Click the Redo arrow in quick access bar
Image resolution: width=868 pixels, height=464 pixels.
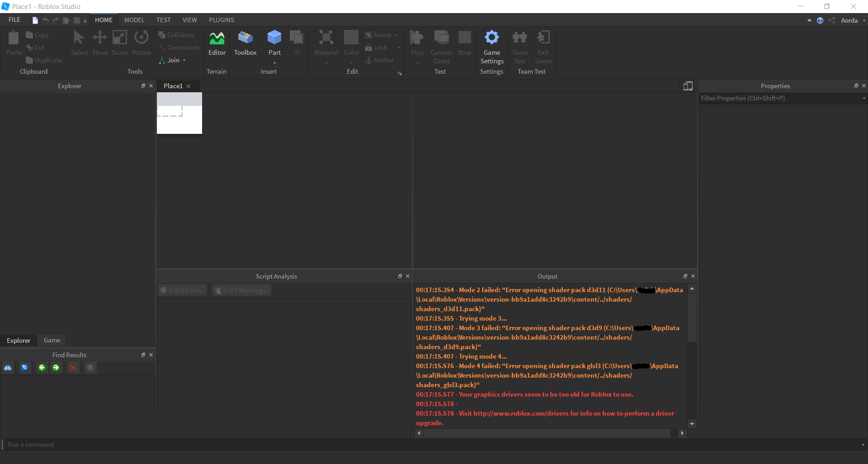56,20
